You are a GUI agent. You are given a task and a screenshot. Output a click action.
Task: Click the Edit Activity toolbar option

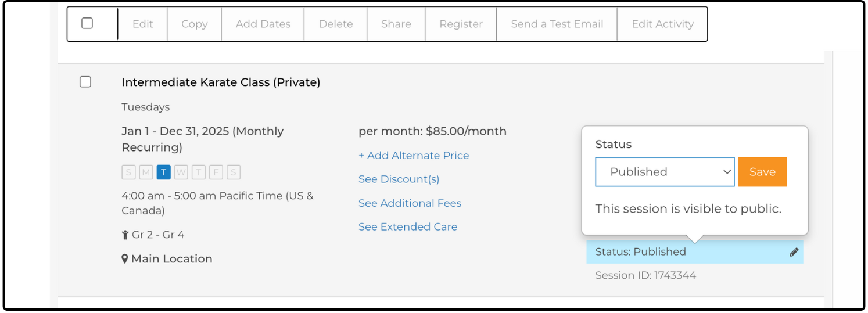[x=662, y=24]
